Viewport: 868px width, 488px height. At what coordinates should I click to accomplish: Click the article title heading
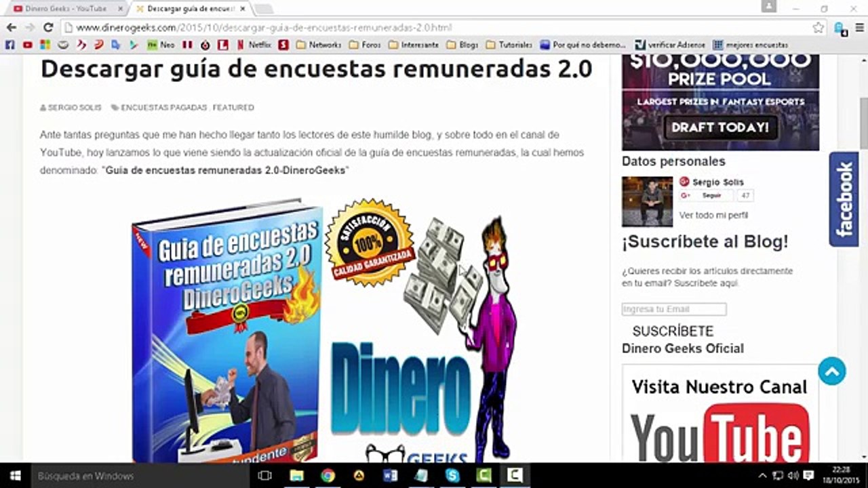tap(316, 68)
